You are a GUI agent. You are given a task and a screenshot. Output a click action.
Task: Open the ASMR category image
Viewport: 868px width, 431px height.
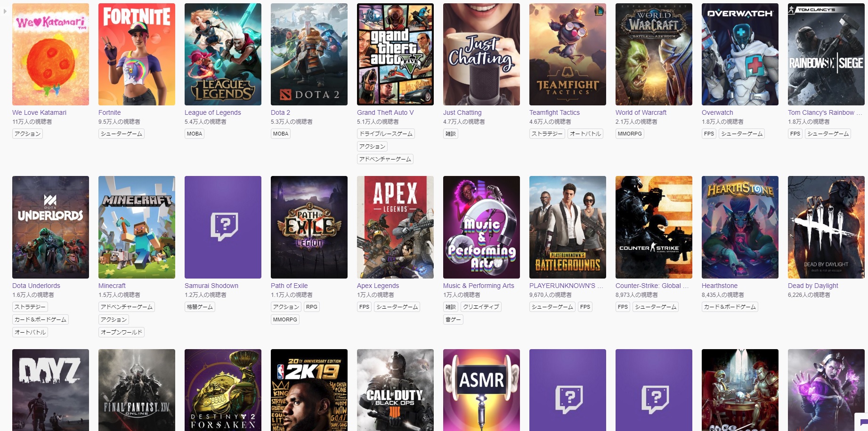[481, 390]
